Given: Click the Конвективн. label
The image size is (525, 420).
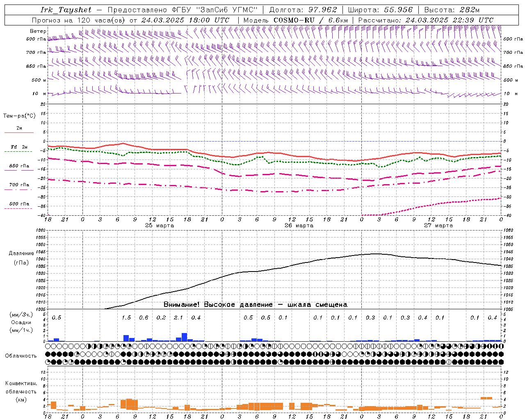Looking at the screenshot, I should pos(21,383).
